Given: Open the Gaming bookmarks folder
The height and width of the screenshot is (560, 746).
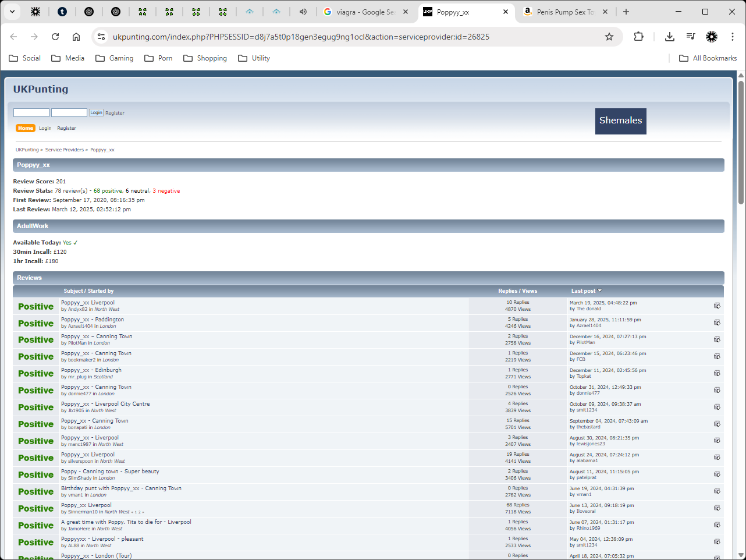Looking at the screenshot, I should pos(115,58).
